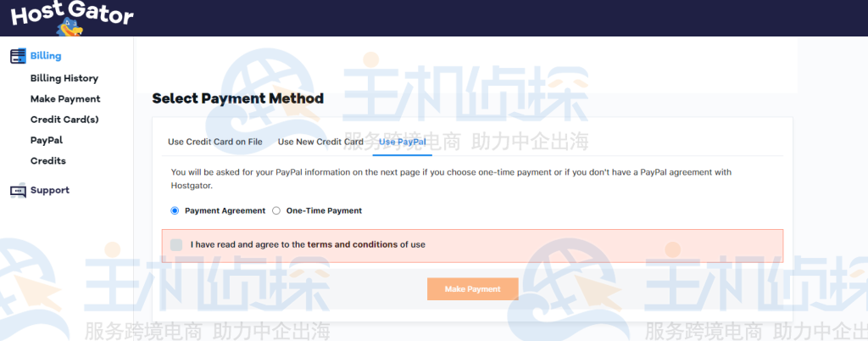Select the Use PayPal tab
868x341 pixels.
(x=403, y=142)
